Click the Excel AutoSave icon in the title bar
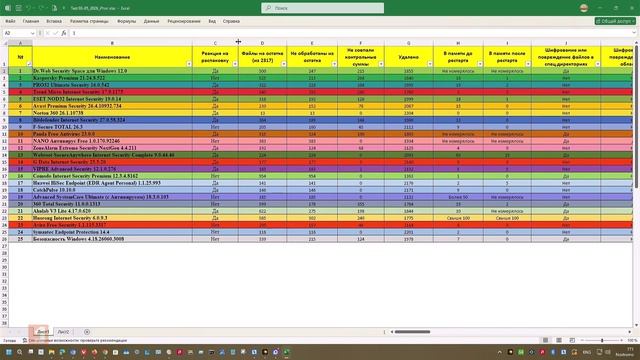 (18, 8)
